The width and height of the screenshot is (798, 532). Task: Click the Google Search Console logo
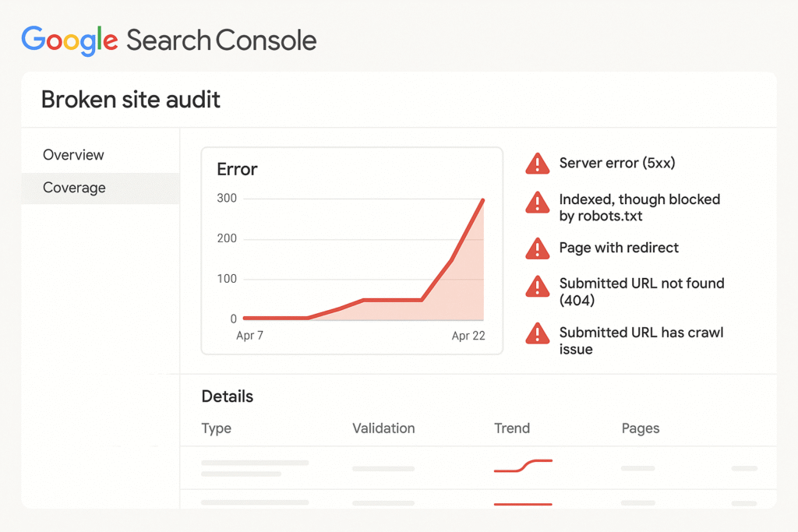(x=169, y=41)
